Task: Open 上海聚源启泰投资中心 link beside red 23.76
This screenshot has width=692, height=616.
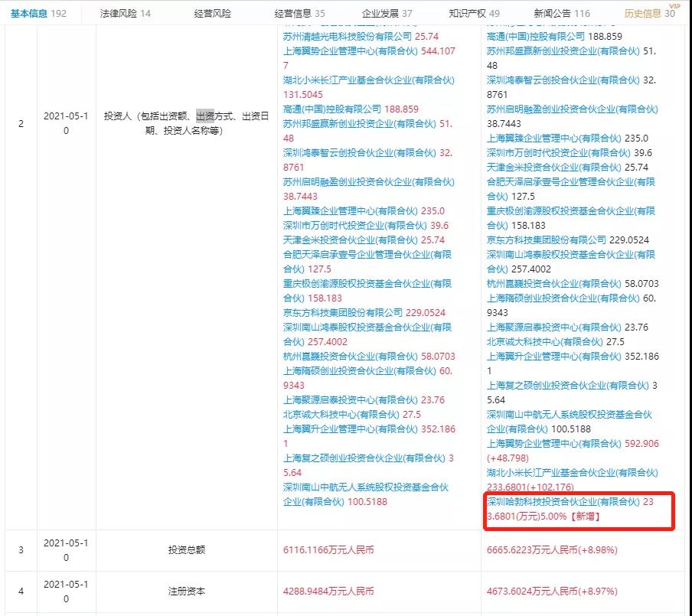Action: (350, 399)
